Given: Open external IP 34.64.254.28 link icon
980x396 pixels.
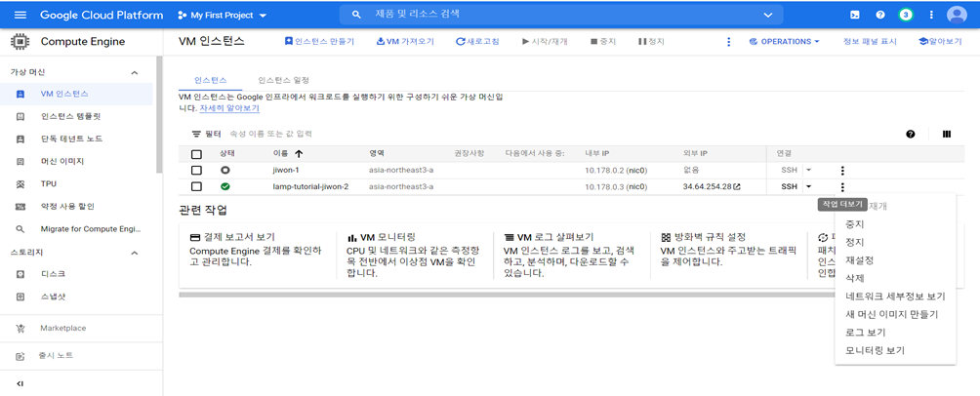Looking at the screenshot, I should click(737, 186).
